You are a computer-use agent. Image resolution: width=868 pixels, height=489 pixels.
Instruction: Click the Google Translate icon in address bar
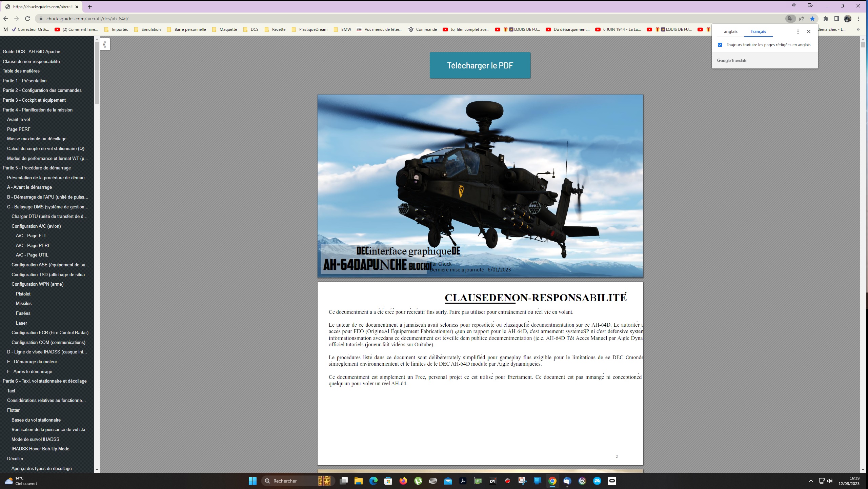790,19
